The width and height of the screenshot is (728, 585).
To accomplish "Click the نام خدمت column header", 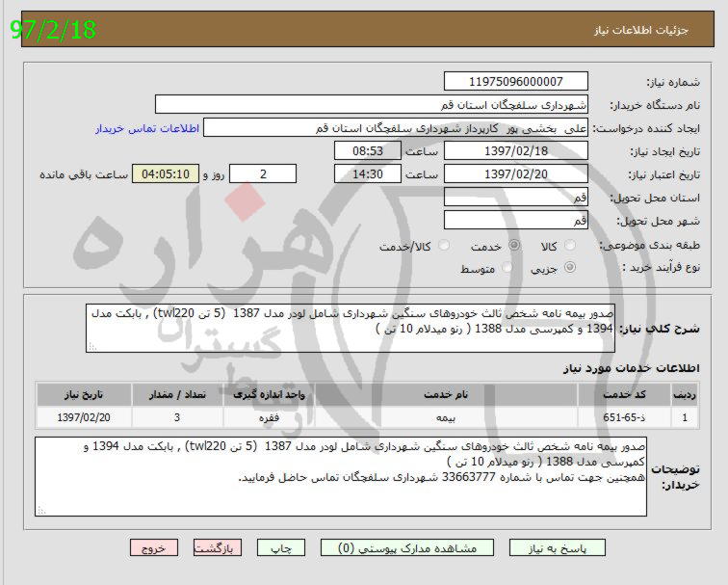I will coord(446,394).
